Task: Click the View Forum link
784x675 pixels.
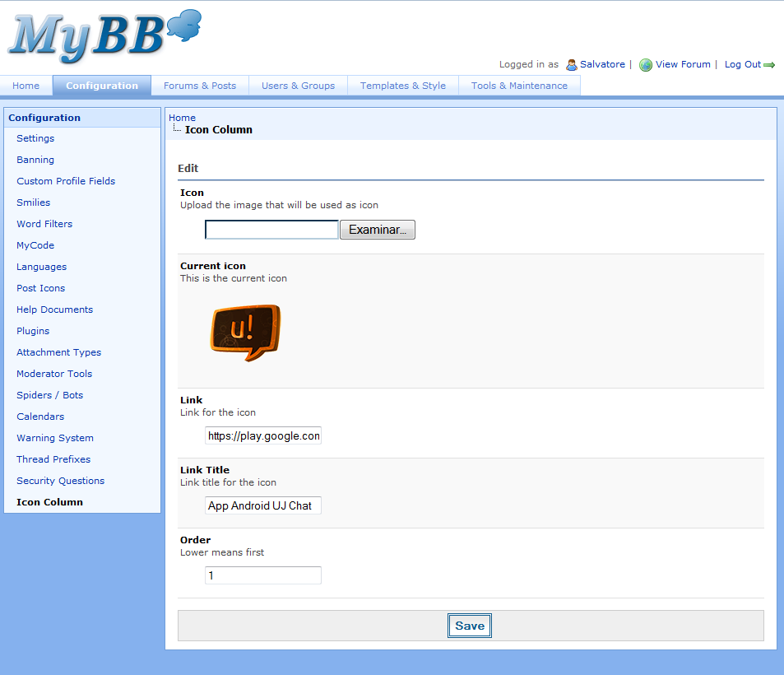Action: point(683,64)
